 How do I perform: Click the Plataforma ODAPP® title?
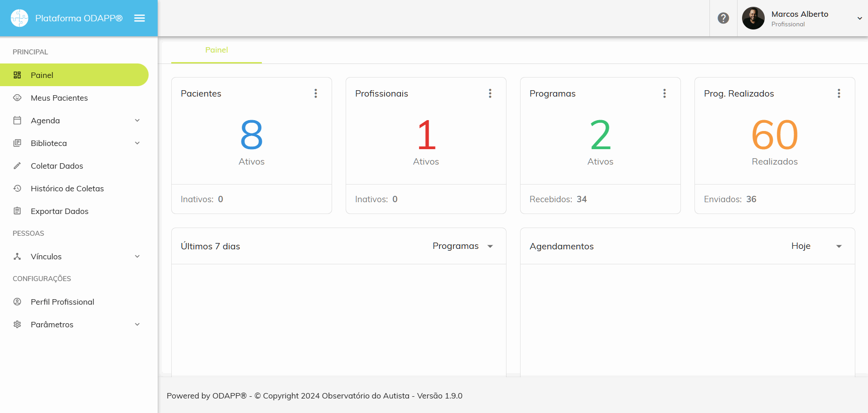coord(79,18)
